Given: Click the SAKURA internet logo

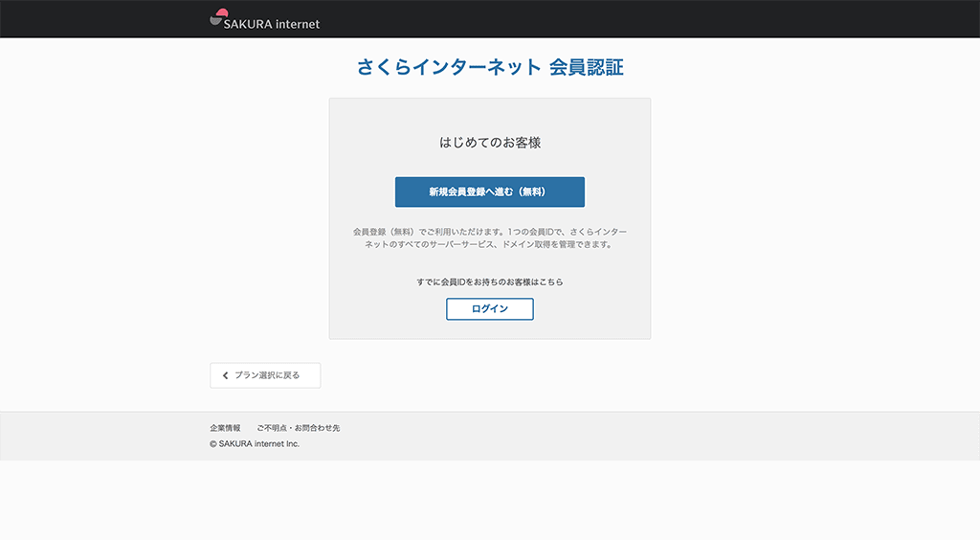Looking at the screenshot, I should [x=264, y=19].
